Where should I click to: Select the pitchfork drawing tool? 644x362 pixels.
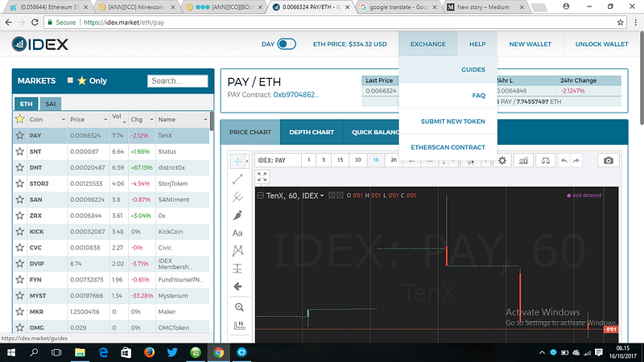(x=237, y=197)
